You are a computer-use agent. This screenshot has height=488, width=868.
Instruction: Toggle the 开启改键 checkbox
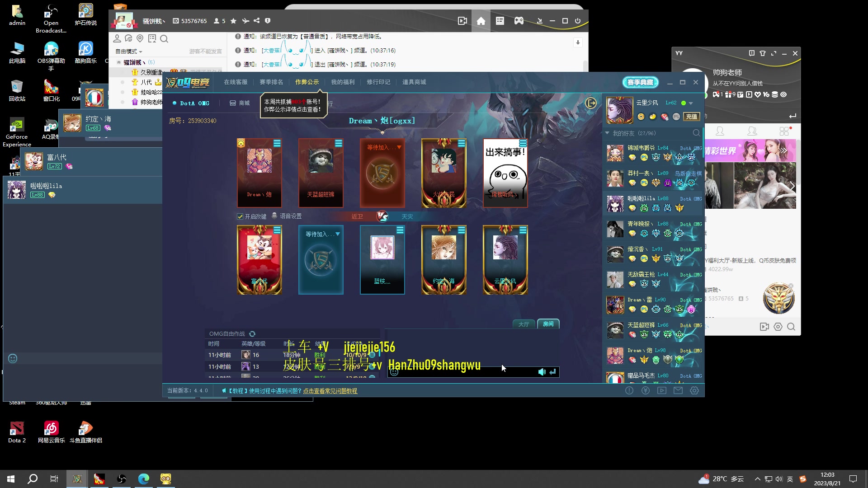coord(240,216)
